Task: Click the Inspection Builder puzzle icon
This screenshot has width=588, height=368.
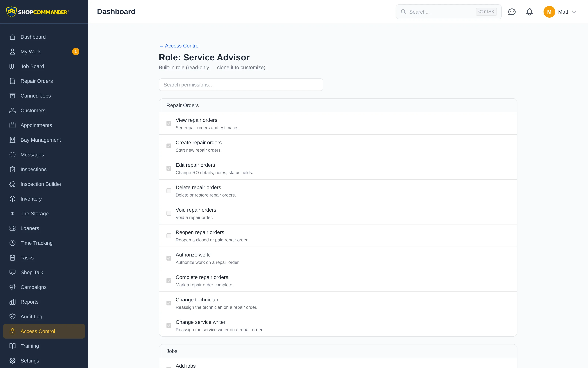Action: (x=12, y=184)
